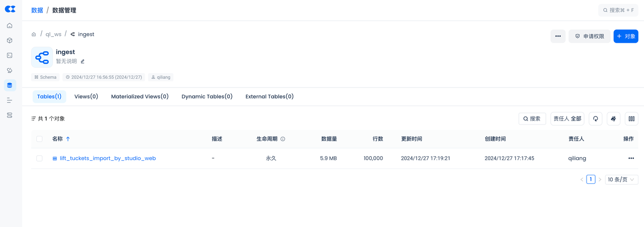
Task: Sort by 名称 column arrow
Action: point(68,139)
